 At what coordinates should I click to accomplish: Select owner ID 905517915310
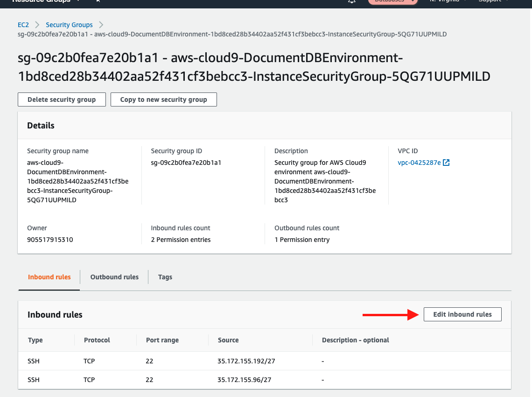click(50, 240)
